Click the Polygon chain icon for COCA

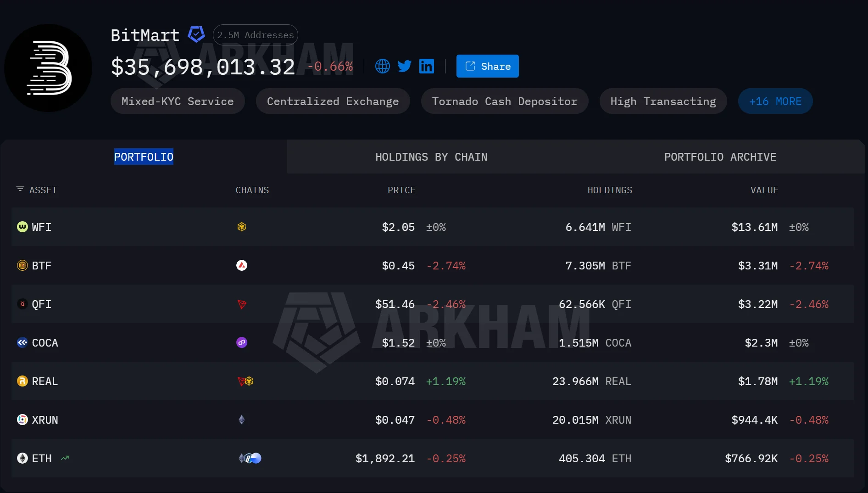point(242,342)
